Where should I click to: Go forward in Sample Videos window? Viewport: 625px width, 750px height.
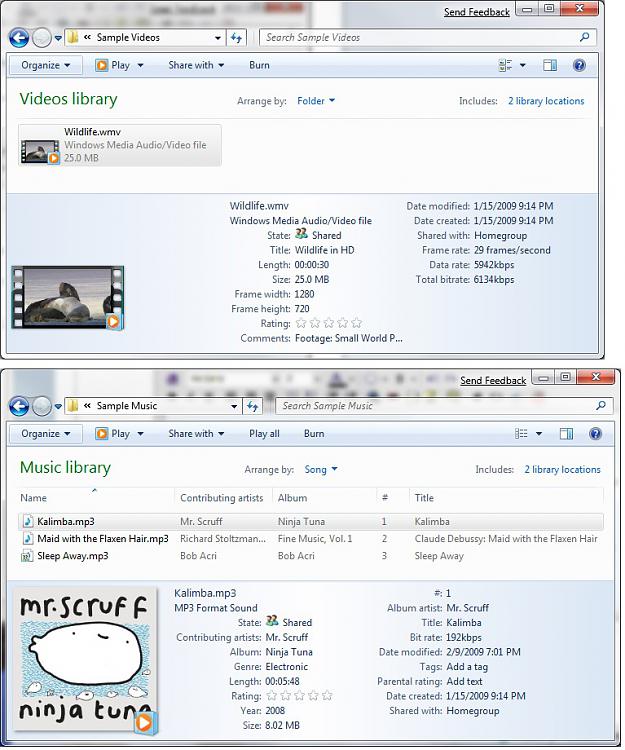click(42, 38)
